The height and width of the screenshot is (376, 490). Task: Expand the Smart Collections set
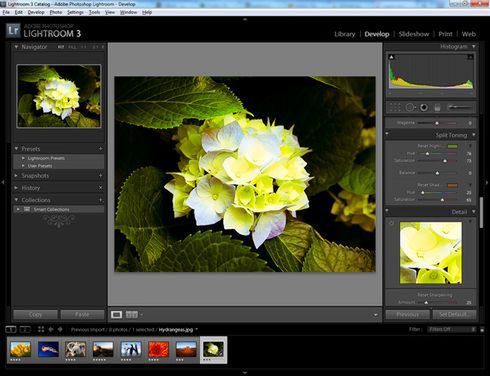(18, 209)
